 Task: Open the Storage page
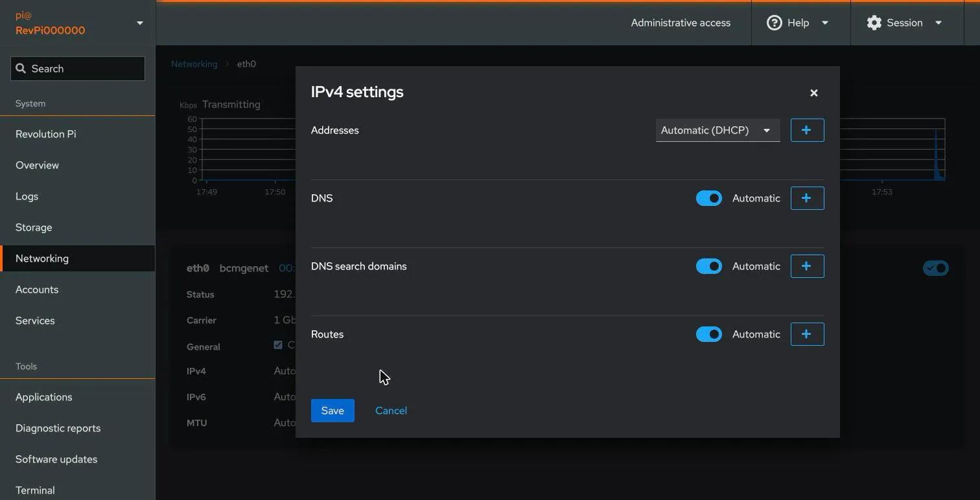point(78,227)
